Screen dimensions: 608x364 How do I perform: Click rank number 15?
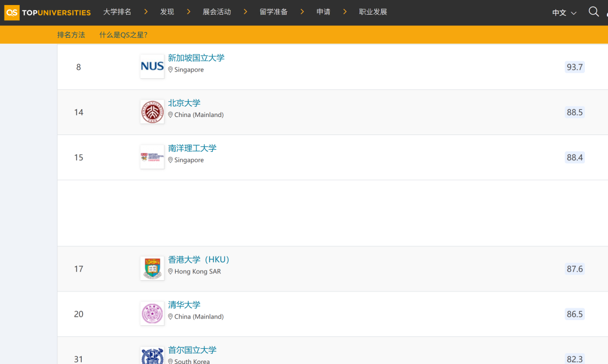(x=79, y=158)
